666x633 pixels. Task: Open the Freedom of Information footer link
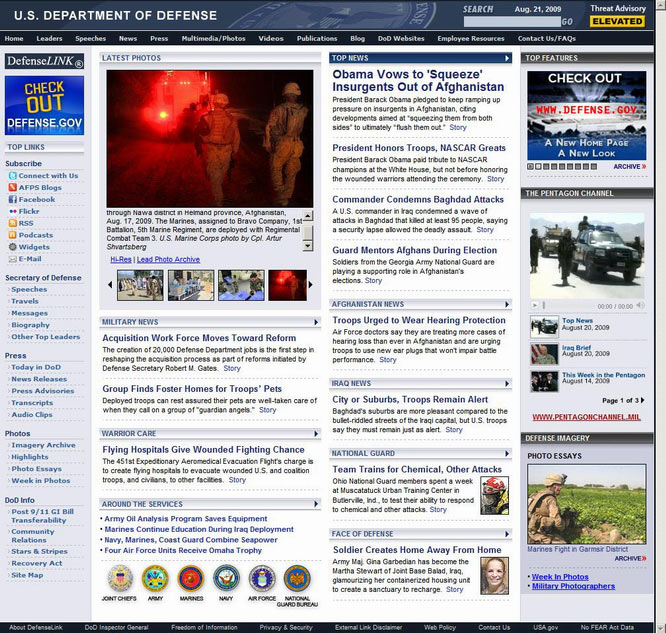click(x=204, y=627)
